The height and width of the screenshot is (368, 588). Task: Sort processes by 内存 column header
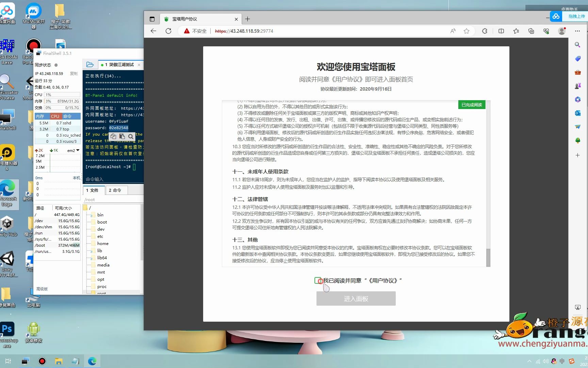(42, 116)
